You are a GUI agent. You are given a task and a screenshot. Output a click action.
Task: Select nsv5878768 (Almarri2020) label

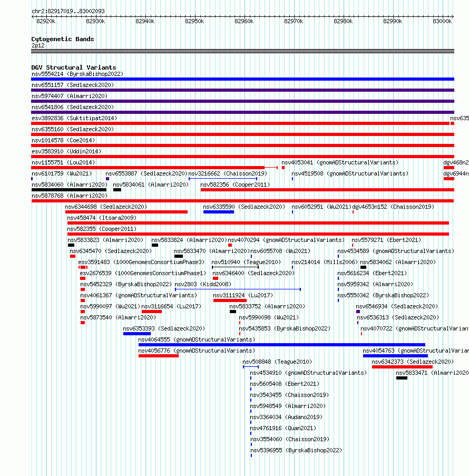tap(70, 196)
